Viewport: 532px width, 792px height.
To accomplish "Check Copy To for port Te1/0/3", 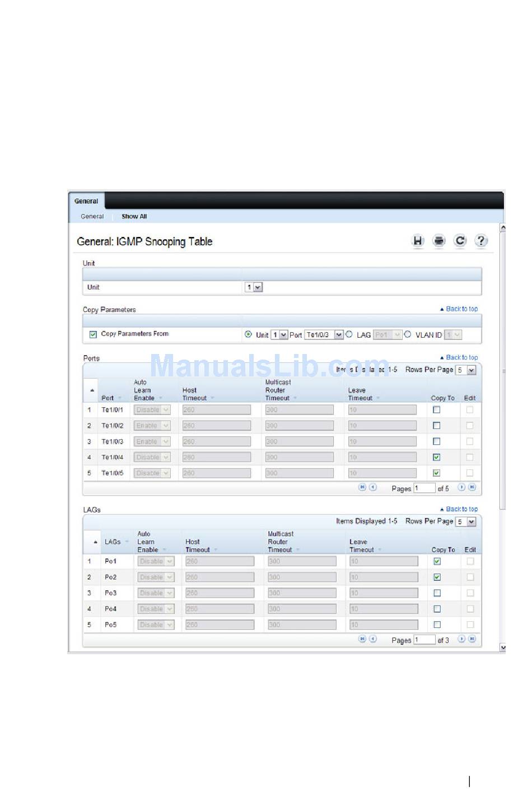I will 437,441.
